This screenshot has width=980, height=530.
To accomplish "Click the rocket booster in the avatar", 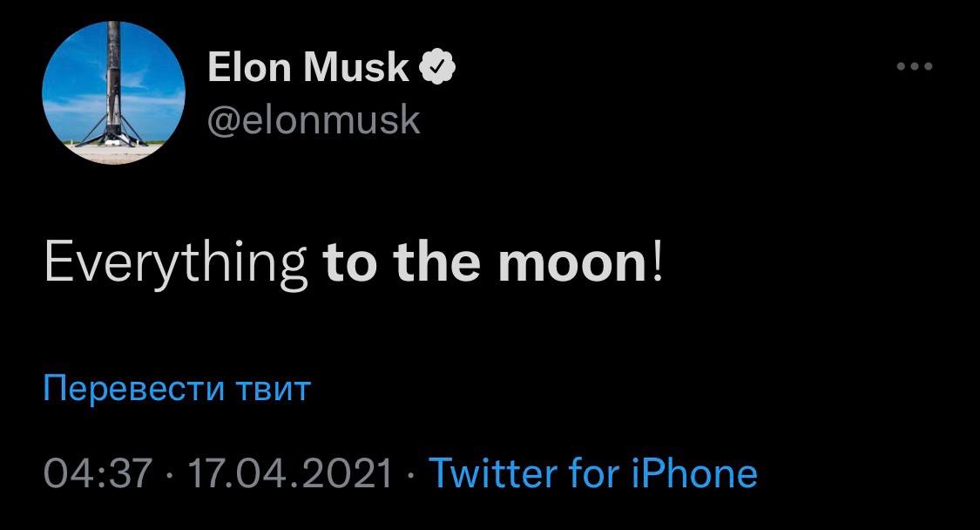I will (114, 87).
